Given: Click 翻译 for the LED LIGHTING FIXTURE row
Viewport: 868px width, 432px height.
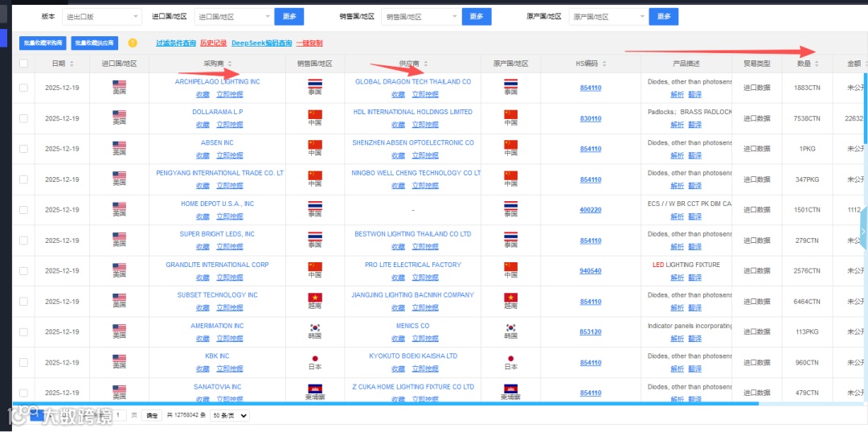Looking at the screenshot, I should pos(695,278).
